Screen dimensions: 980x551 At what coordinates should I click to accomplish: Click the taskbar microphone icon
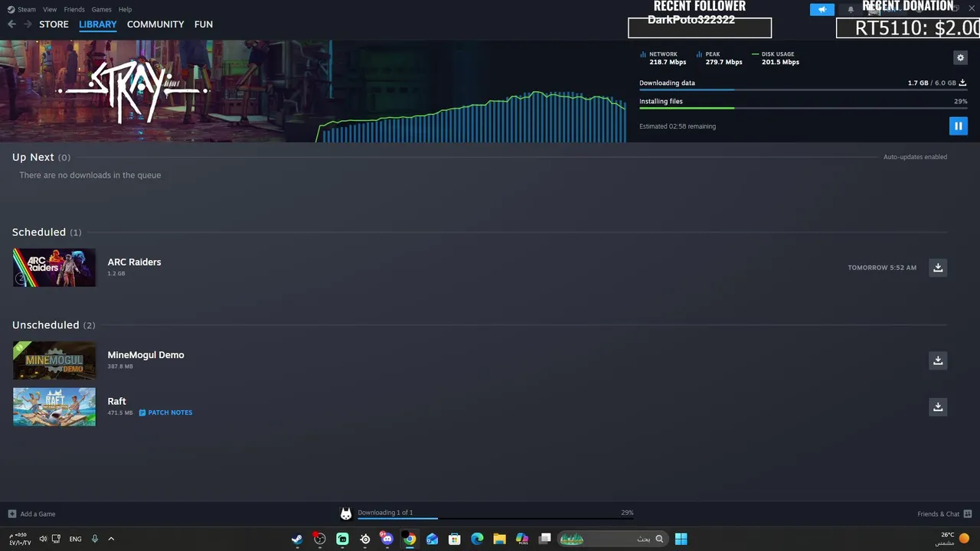(x=95, y=539)
